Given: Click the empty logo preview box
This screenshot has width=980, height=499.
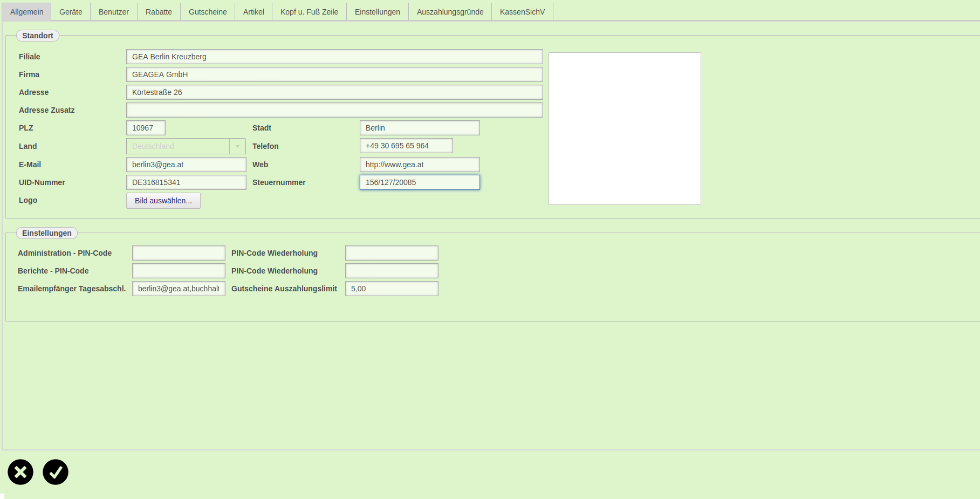Looking at the screenshot, I should (x=625, y=128).
